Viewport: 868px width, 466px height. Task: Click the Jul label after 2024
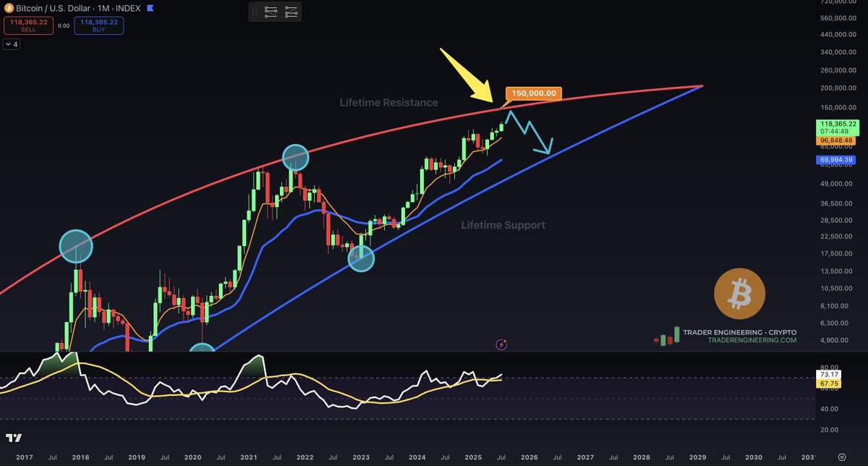(x=445, y=457)
